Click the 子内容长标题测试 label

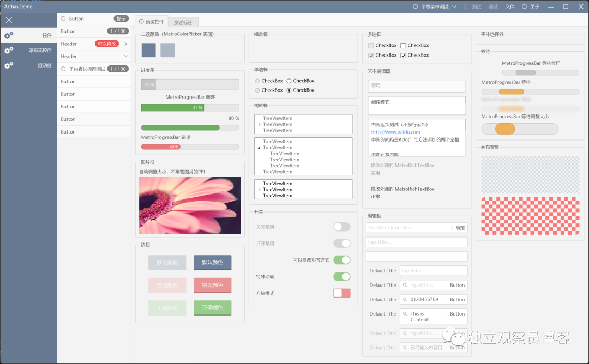(x=87, y=69)
